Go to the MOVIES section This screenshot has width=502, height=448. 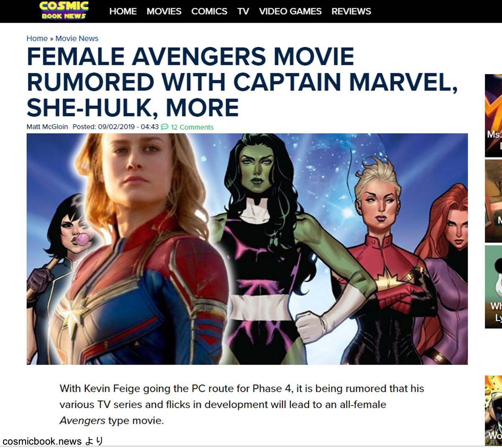[164, 11]
